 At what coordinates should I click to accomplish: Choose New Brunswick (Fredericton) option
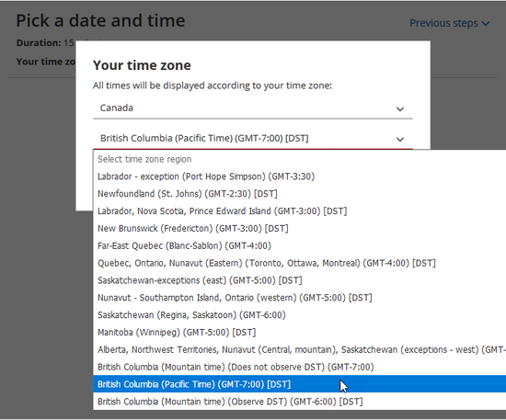[x=300, y=229]
